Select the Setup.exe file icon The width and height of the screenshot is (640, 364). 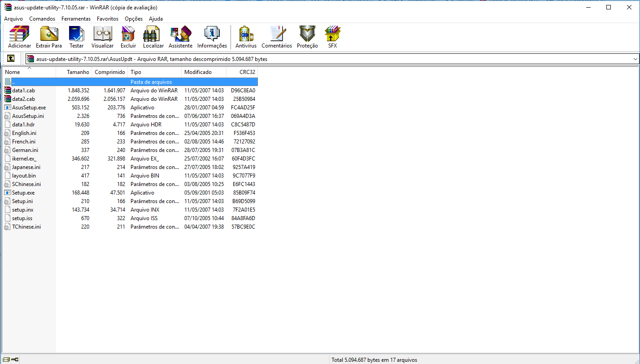click(x=8, y=193)
